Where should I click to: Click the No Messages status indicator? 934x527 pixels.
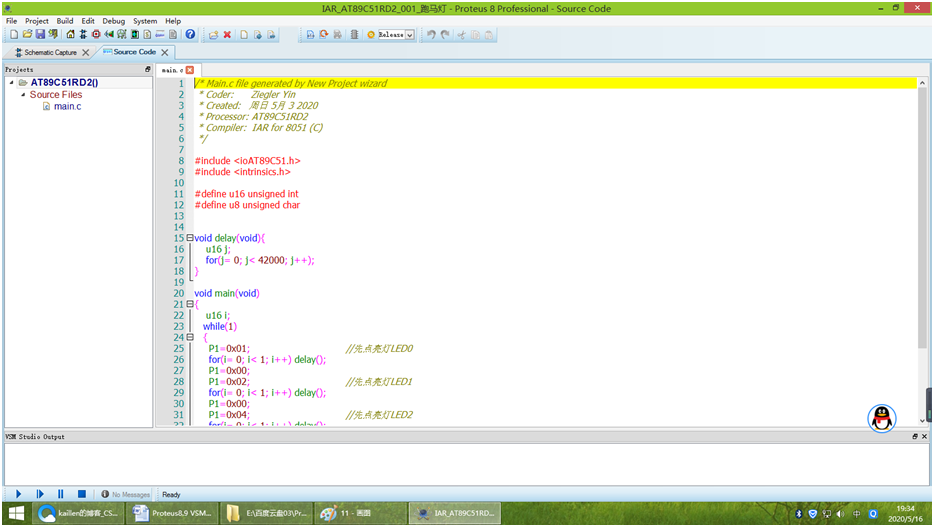click(x=126, y=494)
